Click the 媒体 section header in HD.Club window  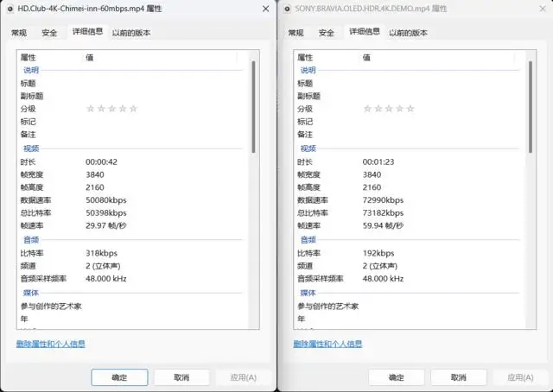tap(31, 293)
